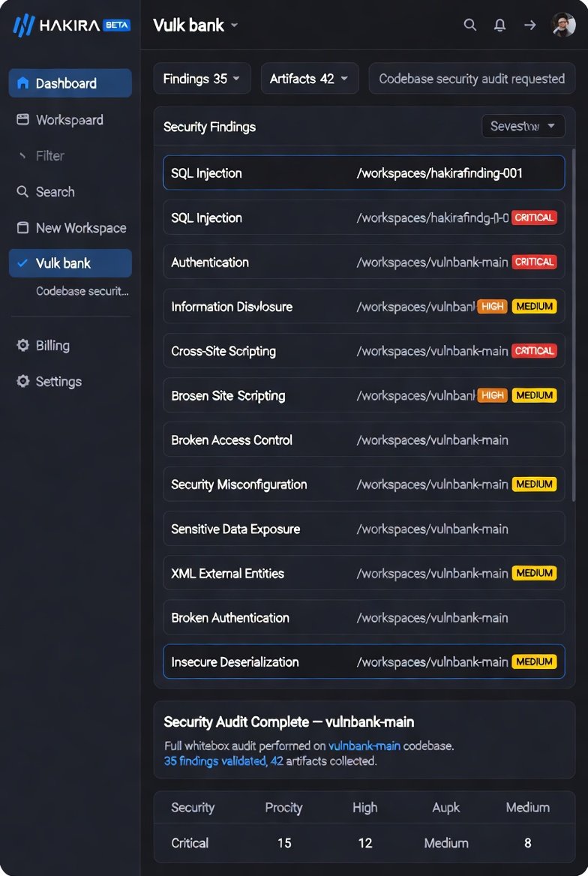This screenshot has width=588, height=876.
Task: Click the High column header
Action: point(365,807)
